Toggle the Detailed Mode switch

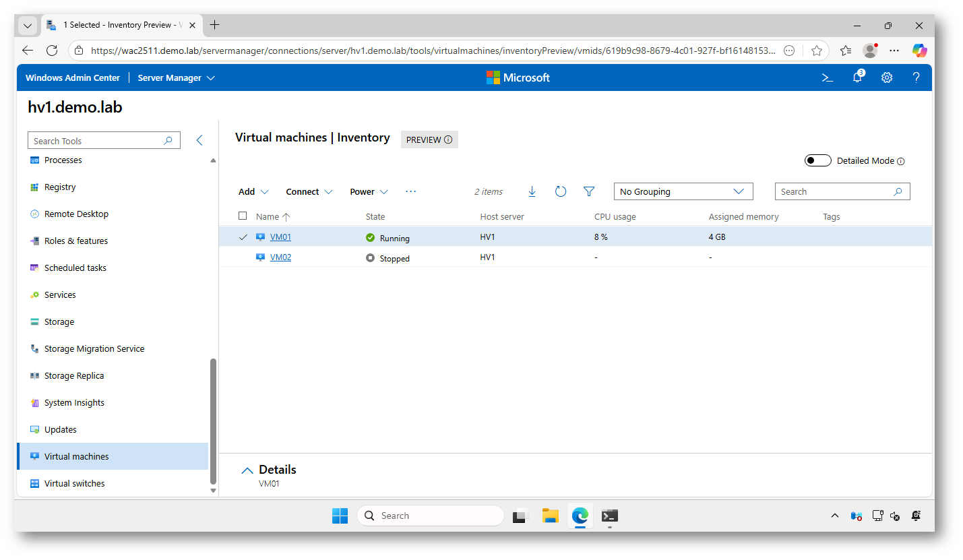pyautogui.click(x=817, y=160)
